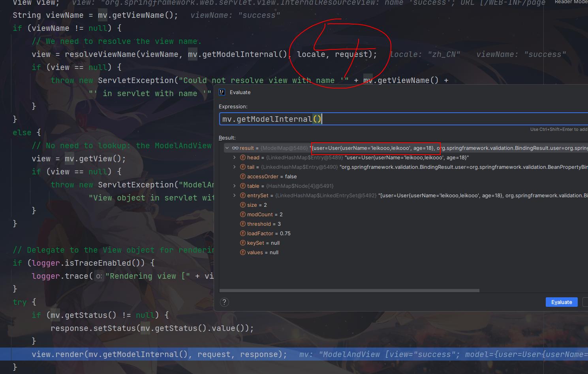Click field icon next to tail
The image size is (588, 374).
tap(243, 167)
